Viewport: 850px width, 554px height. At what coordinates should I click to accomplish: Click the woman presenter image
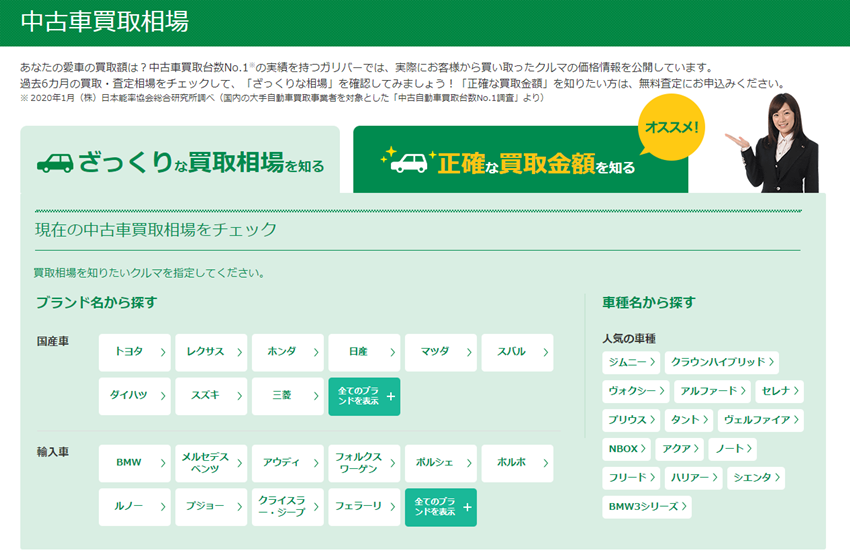tap(782, 143)
